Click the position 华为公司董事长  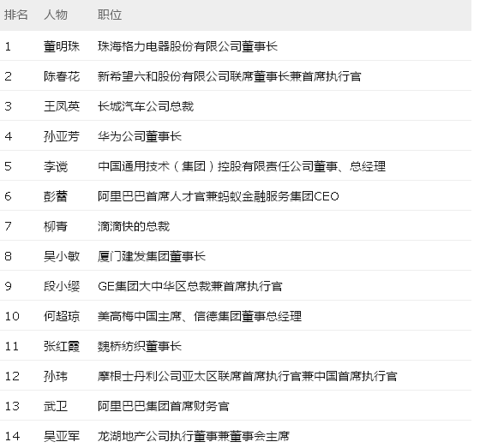(140, 136)
